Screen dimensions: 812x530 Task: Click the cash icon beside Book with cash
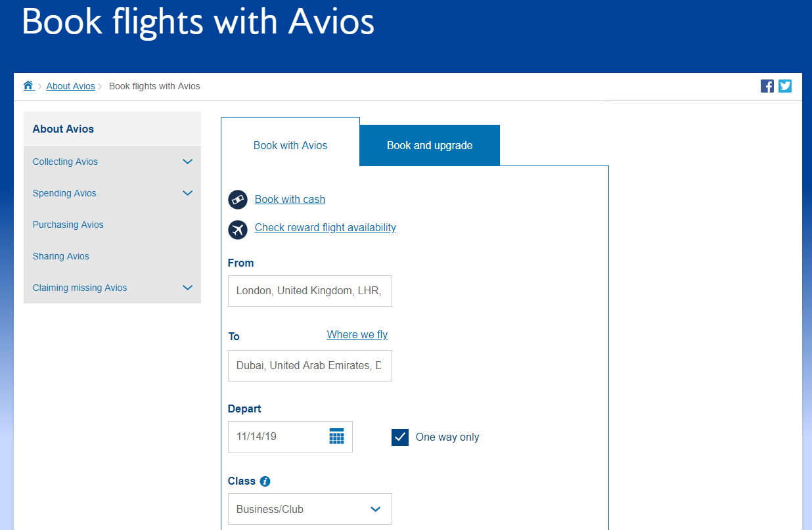tap(238, 200)
